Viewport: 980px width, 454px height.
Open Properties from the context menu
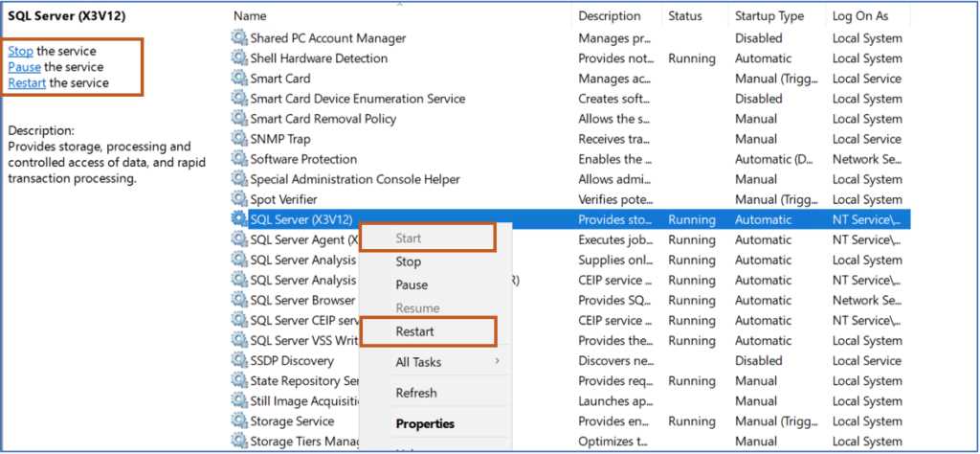pyautogui.click(x=425, y=424)
